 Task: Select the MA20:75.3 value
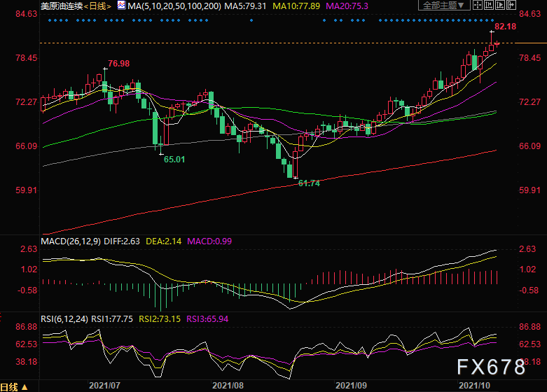(x=347, y=6)
